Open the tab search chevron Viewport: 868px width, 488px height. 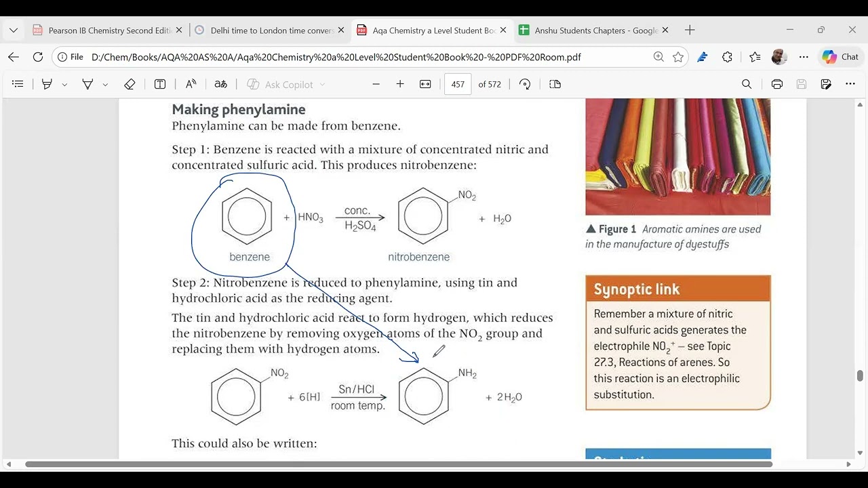click(14, 30)
